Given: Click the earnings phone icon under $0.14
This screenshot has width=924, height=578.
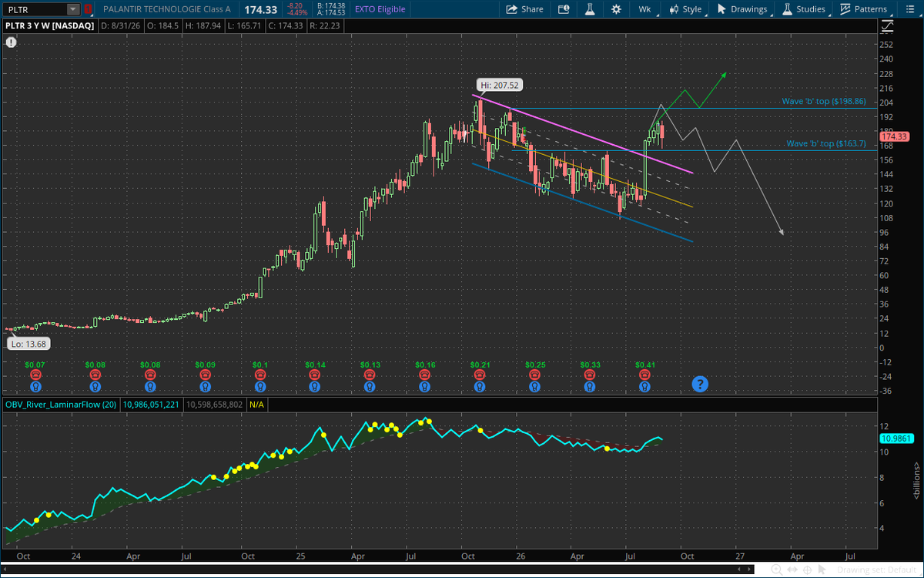Looking at the screenshot, I should click(314, 374).
